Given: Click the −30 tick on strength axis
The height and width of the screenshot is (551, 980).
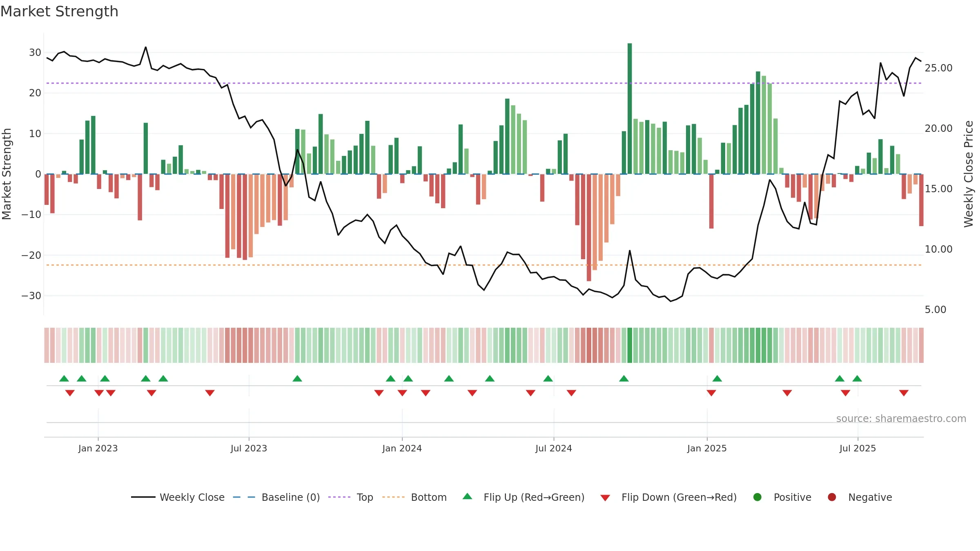Looking at the screenshot, I should point(31,295).
